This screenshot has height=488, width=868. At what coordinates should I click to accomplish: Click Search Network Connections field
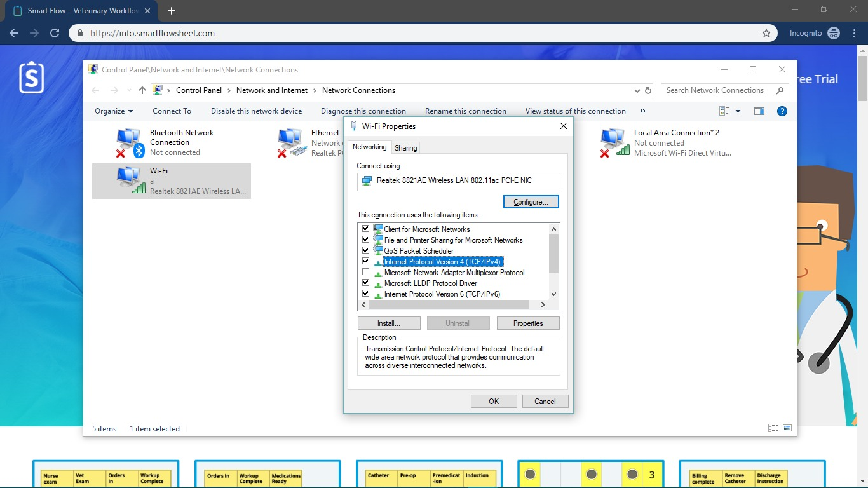(724, 90)
